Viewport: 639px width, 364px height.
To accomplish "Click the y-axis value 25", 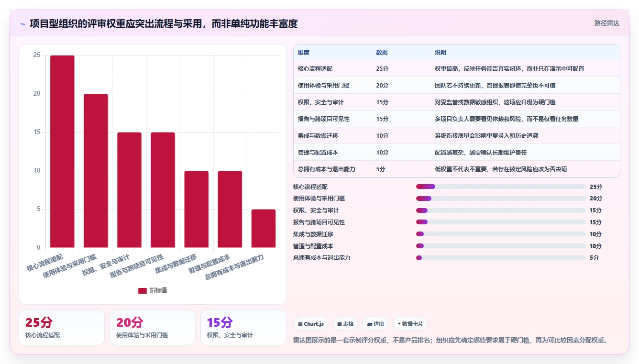I will click(37, 55).
